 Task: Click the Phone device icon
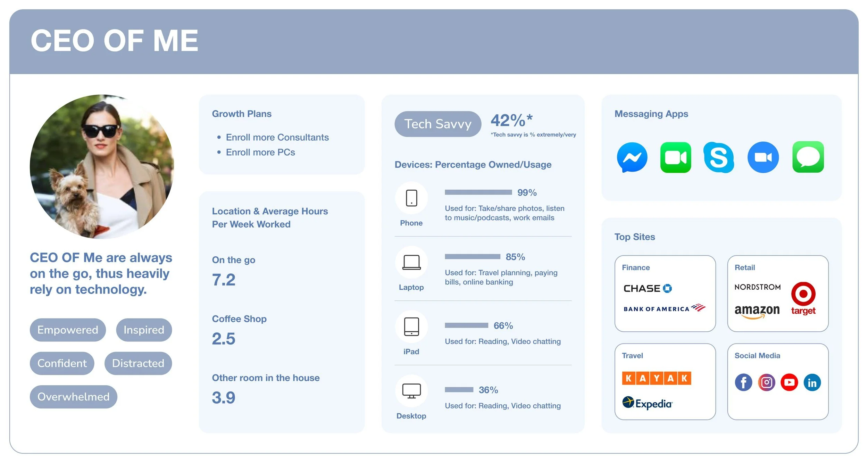pyautogui.click(x=411, y=198)
